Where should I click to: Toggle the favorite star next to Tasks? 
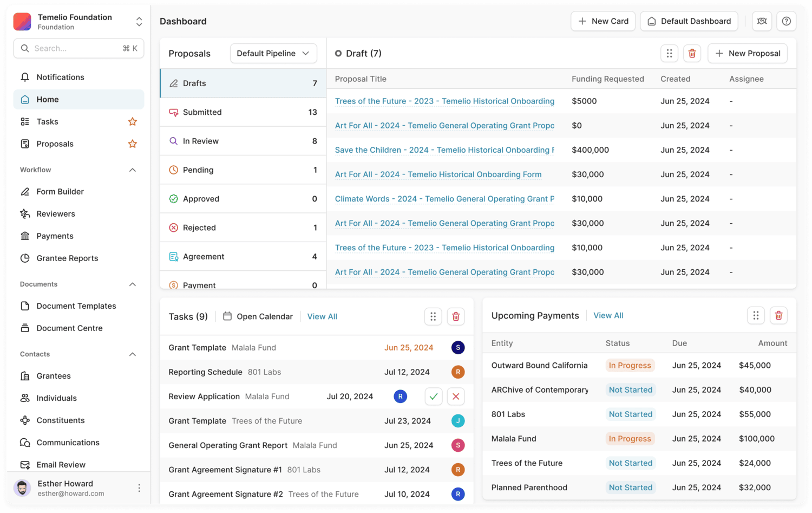point(132,121)
